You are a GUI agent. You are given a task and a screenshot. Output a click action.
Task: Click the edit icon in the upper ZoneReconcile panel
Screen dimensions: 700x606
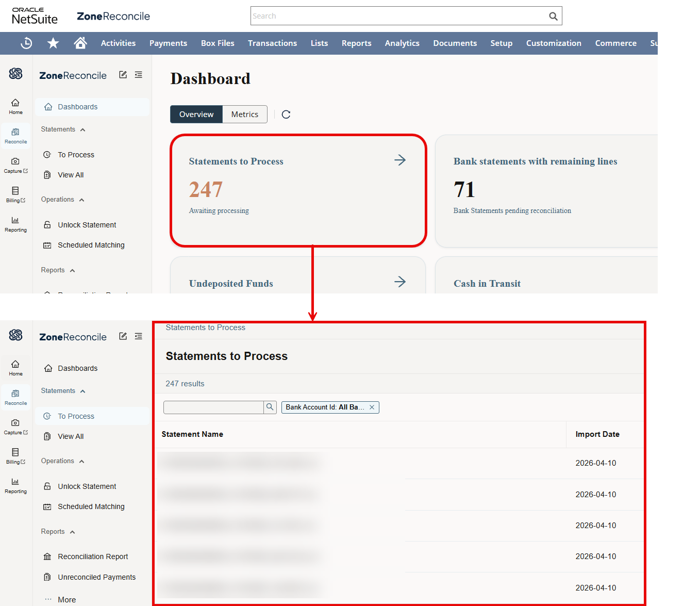123,75
